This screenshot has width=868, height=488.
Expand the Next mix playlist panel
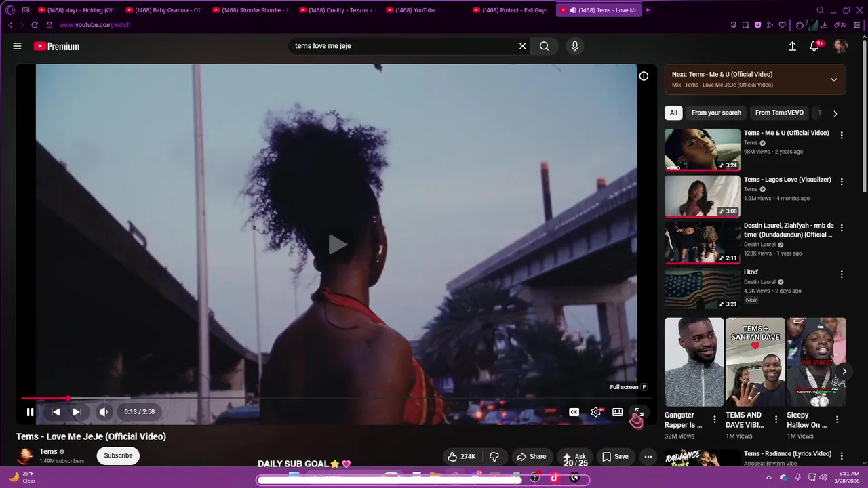(833, 79)
